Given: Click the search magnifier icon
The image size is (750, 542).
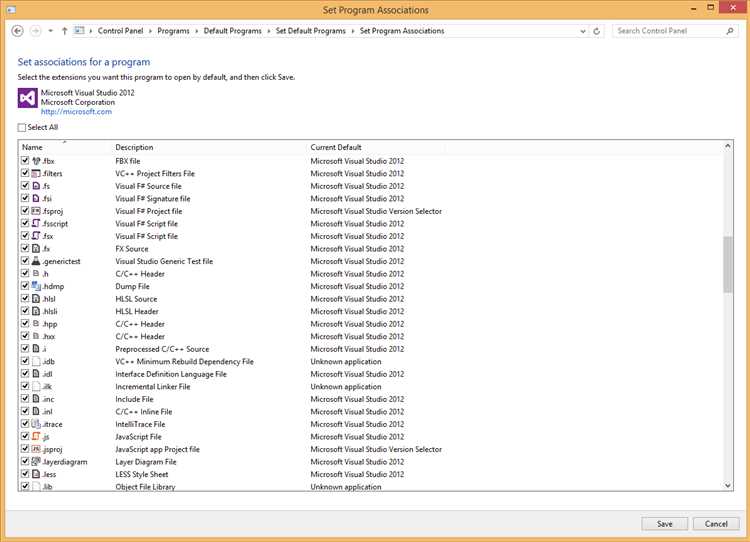Looking at the screenshot, I should coord(729,31).
